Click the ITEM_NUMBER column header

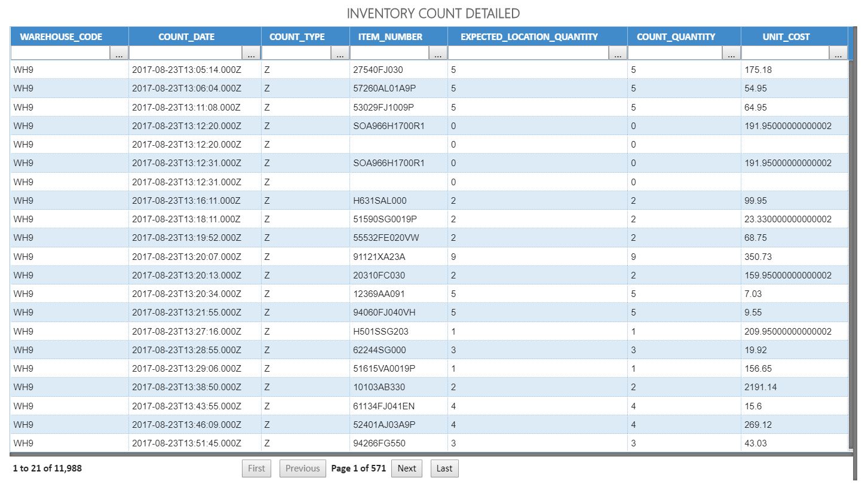tap(390, 37)
